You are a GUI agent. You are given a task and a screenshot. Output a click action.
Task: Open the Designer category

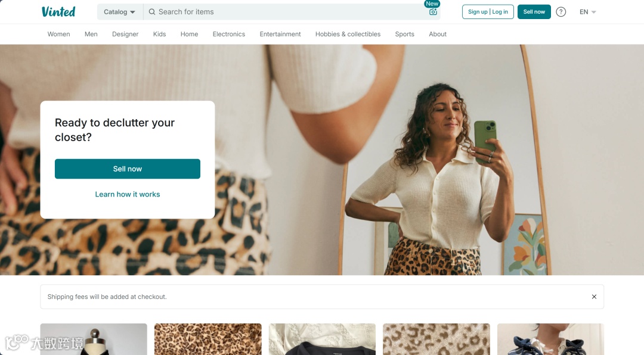125,34
